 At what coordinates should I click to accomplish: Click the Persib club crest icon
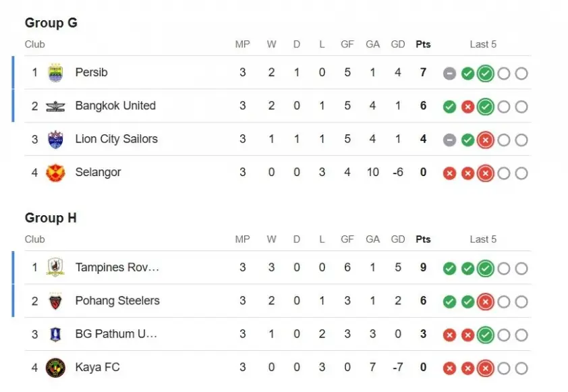coord(55,73)
